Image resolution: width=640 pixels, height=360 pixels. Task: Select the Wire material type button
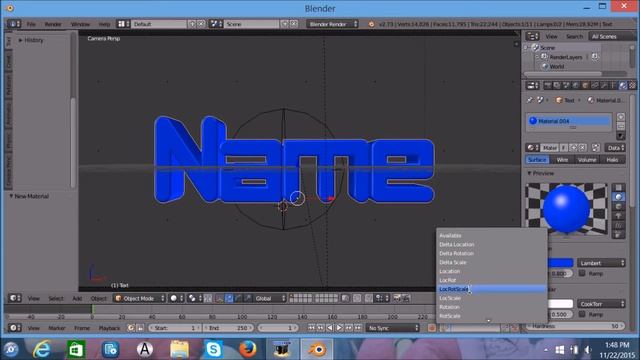coord(562,160)
